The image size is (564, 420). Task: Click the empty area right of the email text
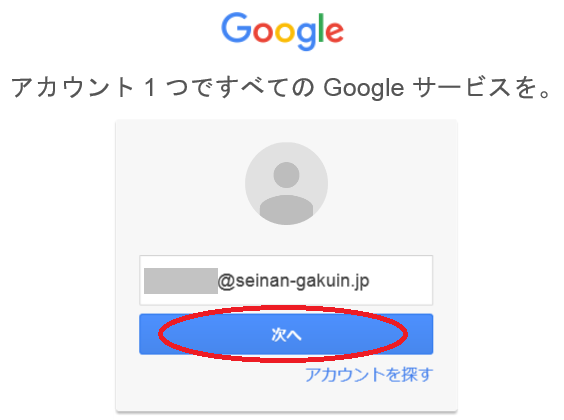click(401, 280)
